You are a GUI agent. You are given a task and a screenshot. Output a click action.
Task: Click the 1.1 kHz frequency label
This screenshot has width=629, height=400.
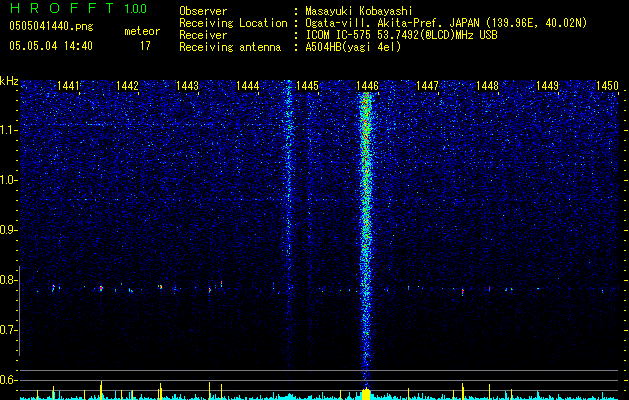(7, 130)
